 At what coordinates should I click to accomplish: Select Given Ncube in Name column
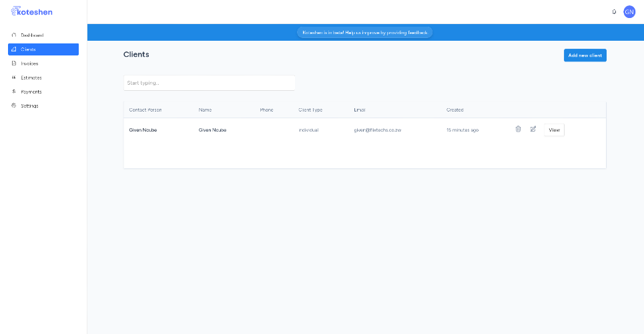(212, 130)
